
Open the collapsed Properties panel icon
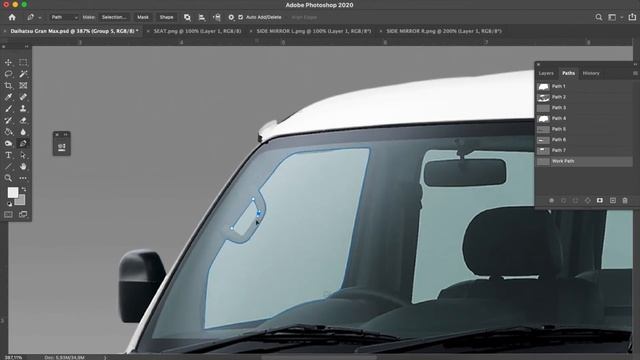coord(62,147)
